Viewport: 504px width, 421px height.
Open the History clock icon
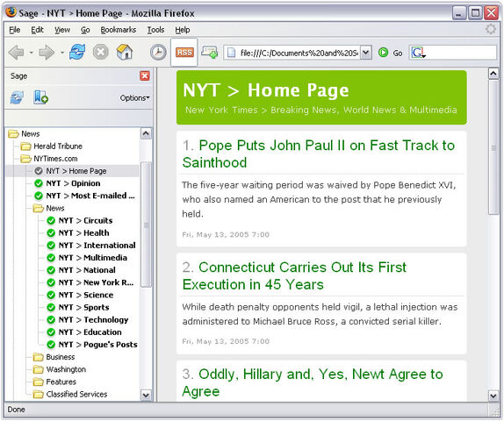158,52
